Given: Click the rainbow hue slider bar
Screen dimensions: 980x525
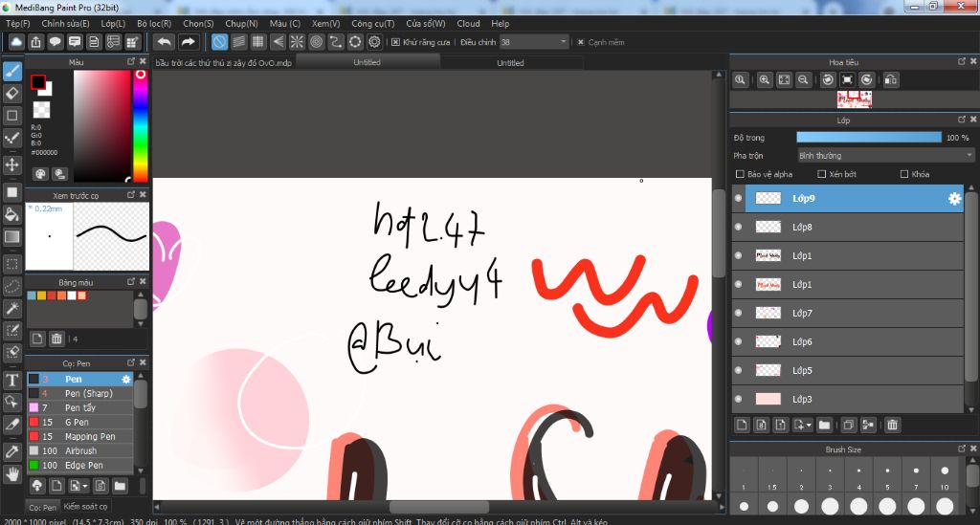Looking at the screenshot, I should [x=141, y=126].
